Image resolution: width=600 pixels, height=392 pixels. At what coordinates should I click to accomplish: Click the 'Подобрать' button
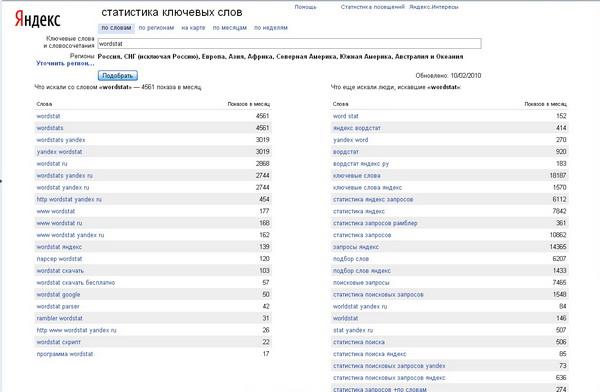(117, 75)
